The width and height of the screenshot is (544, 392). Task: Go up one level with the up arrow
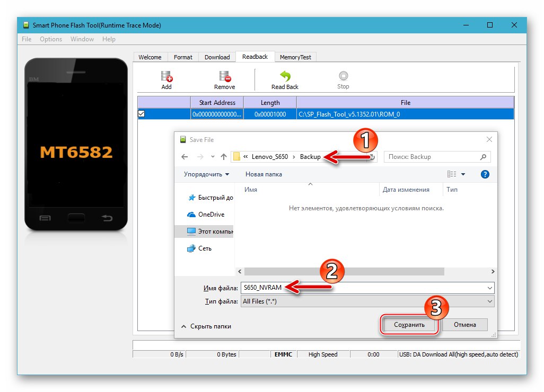click(x=223, y=157)
